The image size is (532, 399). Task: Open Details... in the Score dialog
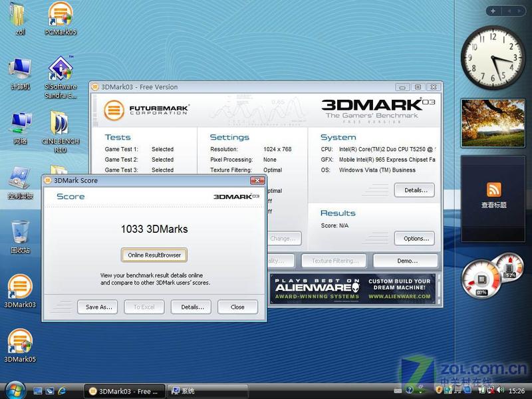(x=191, y=307)
